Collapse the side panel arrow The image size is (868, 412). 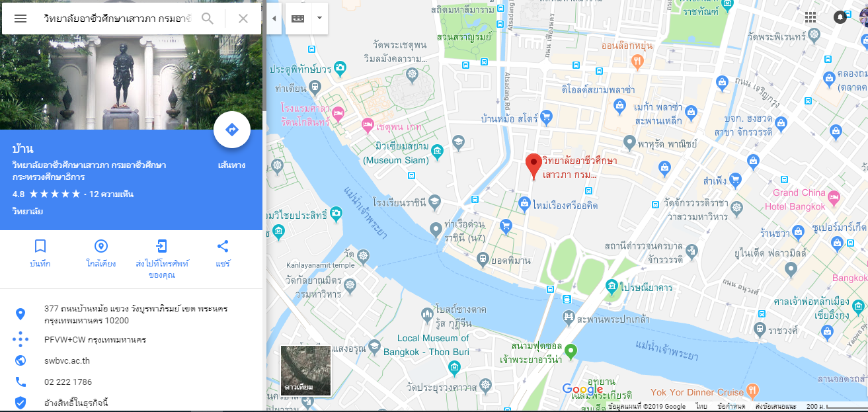pos(274,19)
